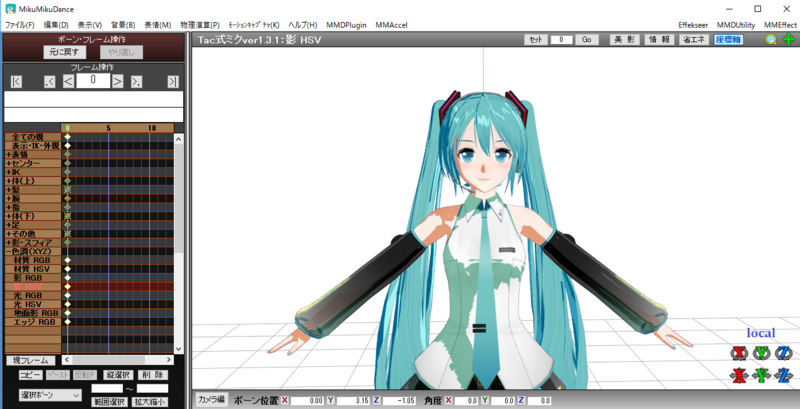This screenshot has height=409, width=800.
Task: Open the 物理演算(P) menu
Action: coord(200,25)
